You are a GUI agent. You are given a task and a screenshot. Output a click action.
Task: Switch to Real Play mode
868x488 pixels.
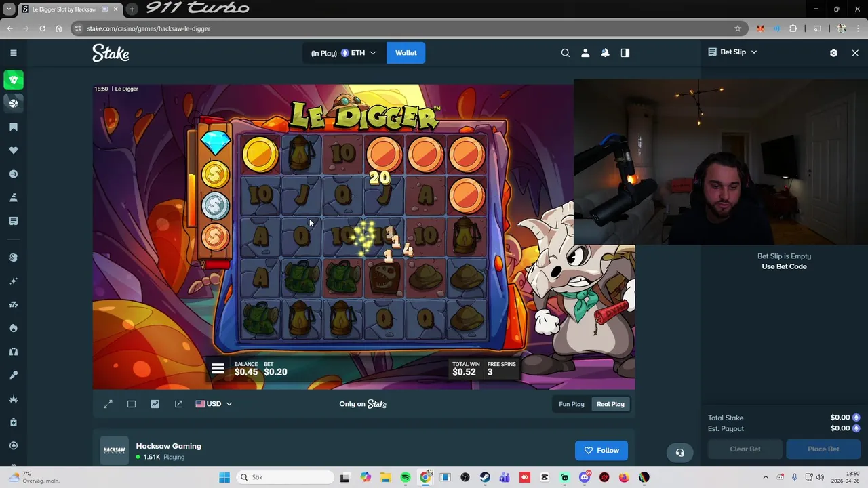(x=610, y=404)
